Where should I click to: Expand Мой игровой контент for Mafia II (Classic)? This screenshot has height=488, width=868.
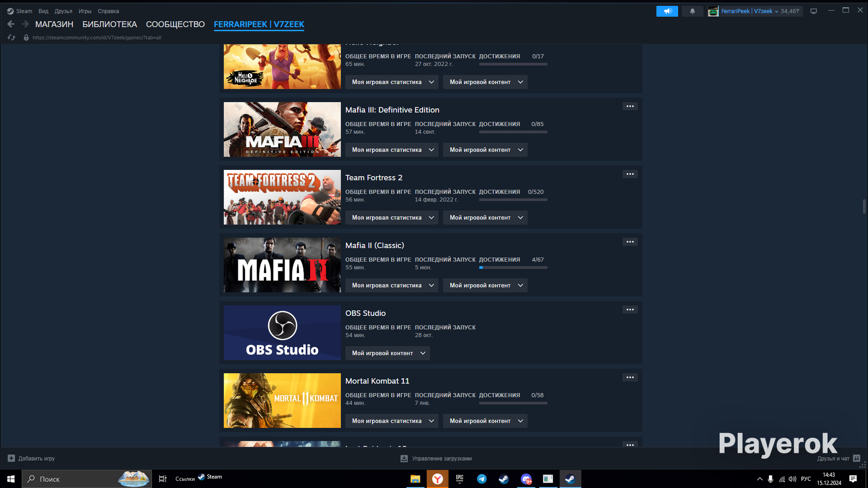485,285
